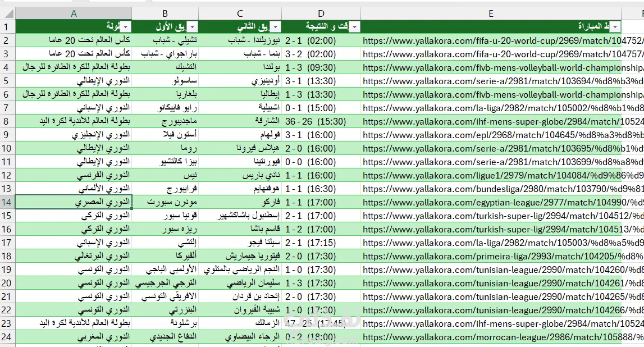The width and height of the screenshot is (644, 347).
Task: Select cell reading فاركو
Action: (x=240, y=202)
